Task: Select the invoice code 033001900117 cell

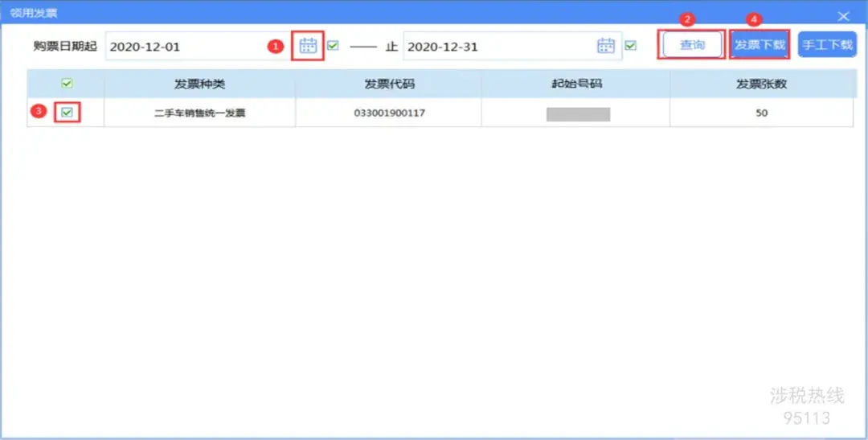Action: pos(389,113)
